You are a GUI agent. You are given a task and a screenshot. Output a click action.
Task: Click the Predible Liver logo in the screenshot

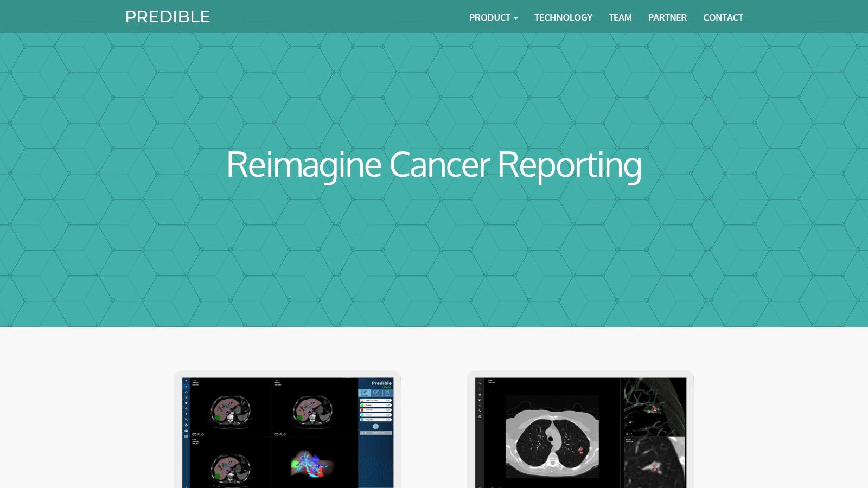point(382,385)
